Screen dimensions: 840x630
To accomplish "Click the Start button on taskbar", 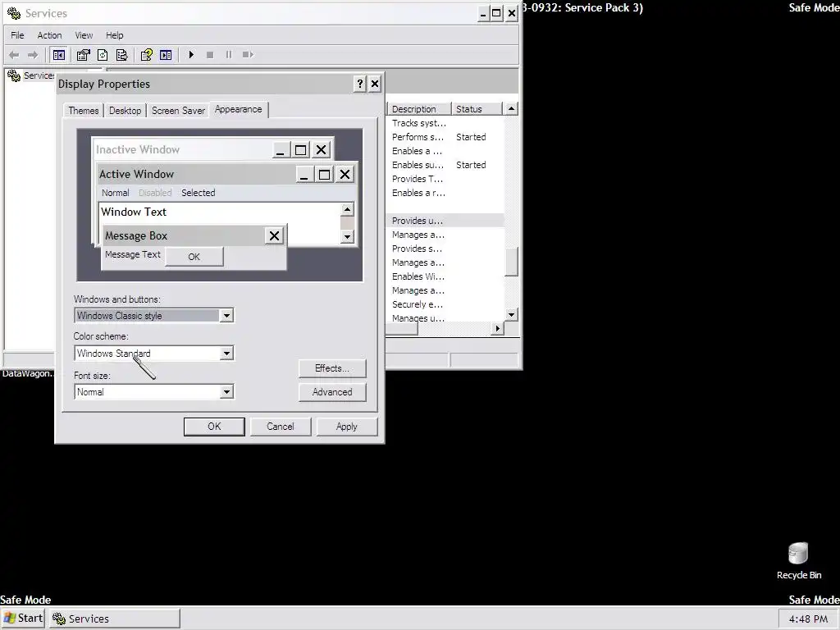I will (22, 619).
